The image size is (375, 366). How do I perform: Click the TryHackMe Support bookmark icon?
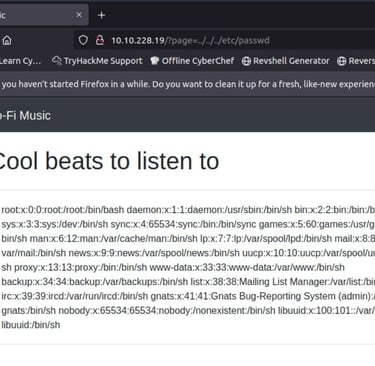tap(57, 61)
